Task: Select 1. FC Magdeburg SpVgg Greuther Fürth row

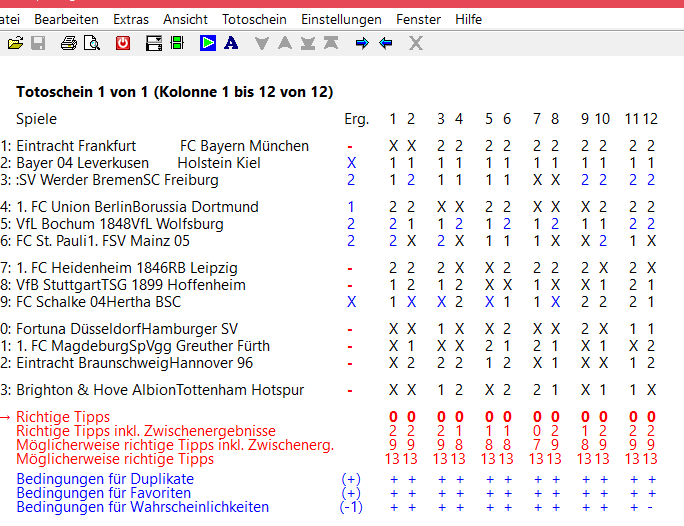Action: (x=143, y=346)
